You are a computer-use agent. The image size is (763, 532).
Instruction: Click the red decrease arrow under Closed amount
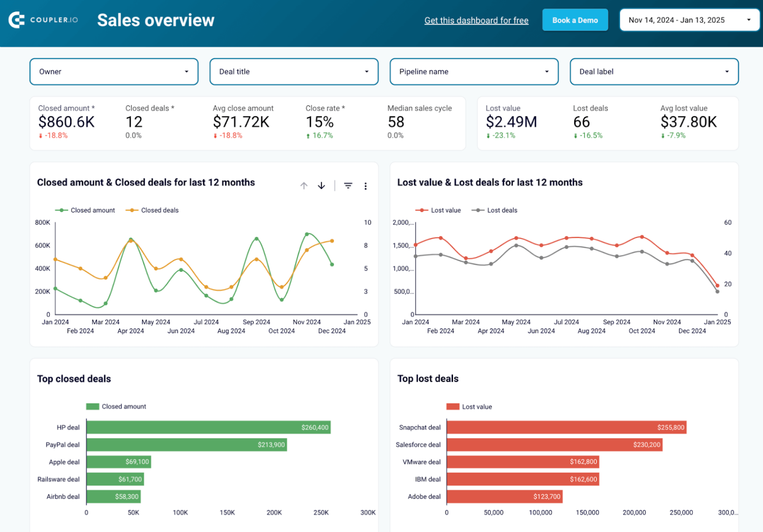click(x=41, y=135)
